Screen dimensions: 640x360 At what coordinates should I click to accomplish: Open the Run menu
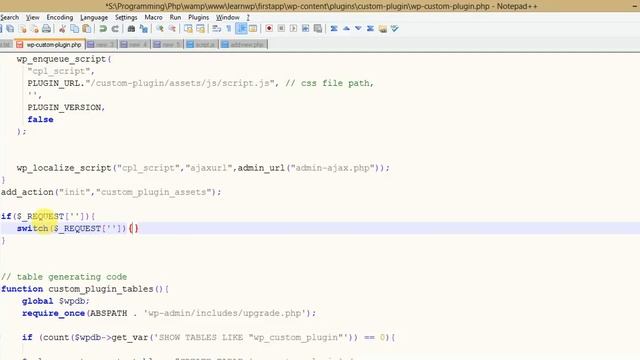[x=176, y=17]
